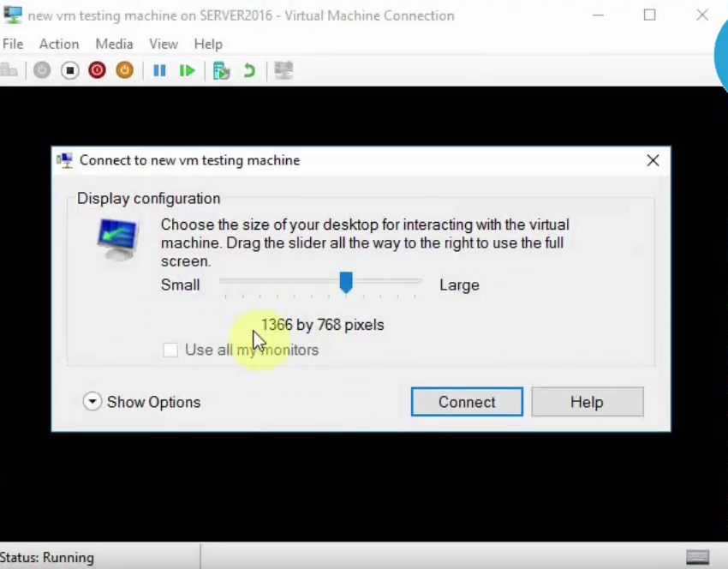Open the Action menu
The image size is (728, 569).
click(x=59, y=44)
